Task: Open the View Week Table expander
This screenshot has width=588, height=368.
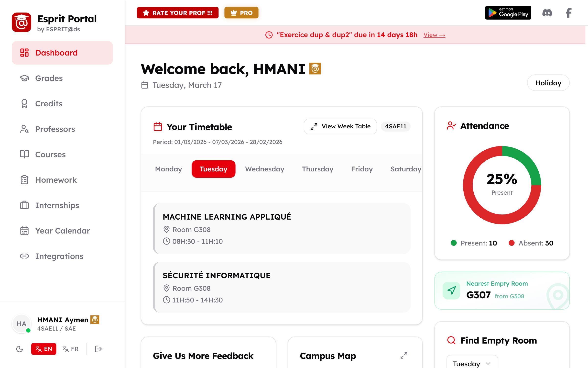Action: click(340, 126)
